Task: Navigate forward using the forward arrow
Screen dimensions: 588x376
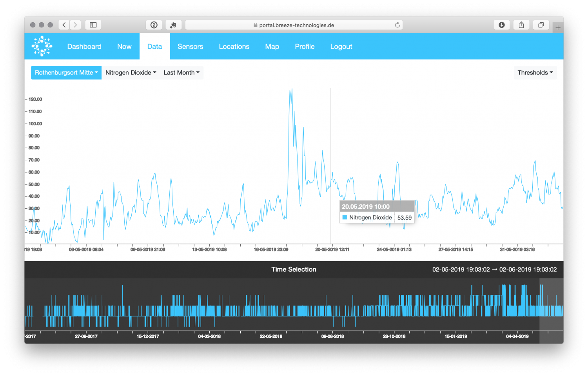Action: click(75, 25)
